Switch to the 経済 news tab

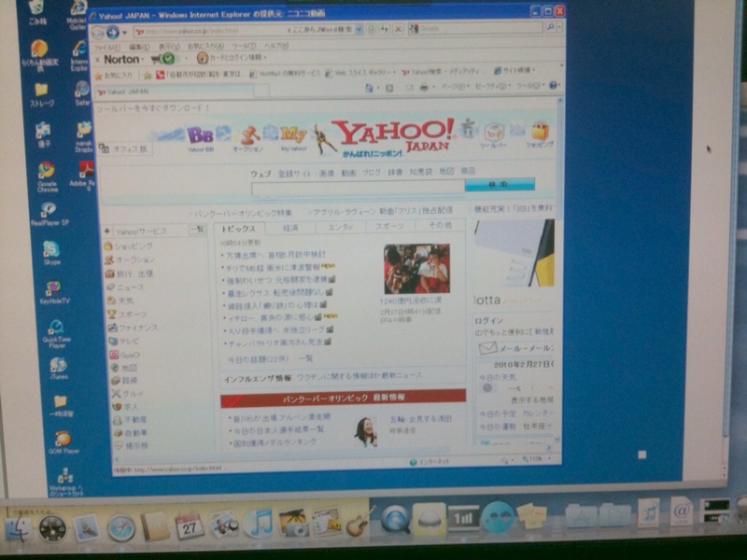[x=290, y=227]
